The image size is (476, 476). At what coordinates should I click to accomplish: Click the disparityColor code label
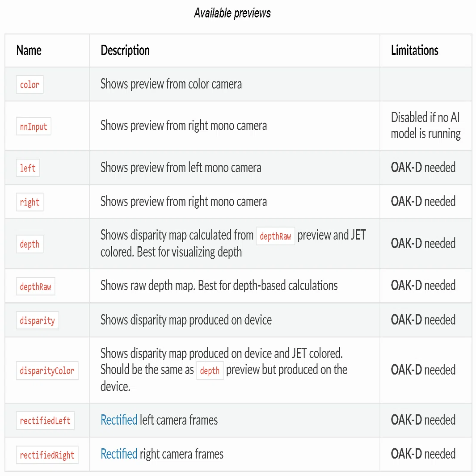point(47,371)
